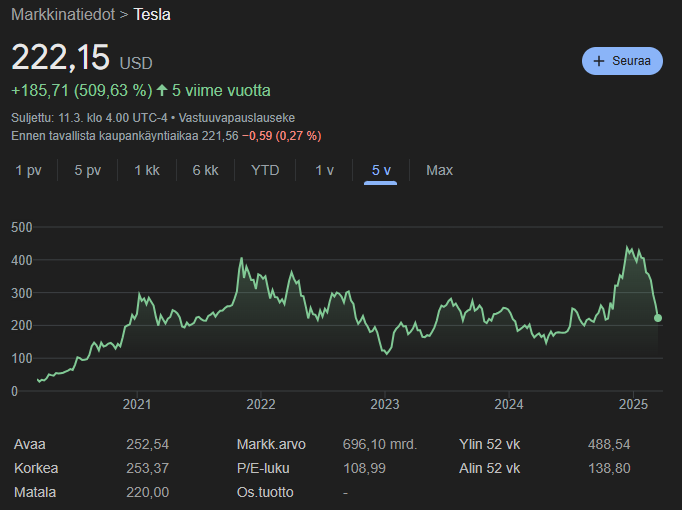Image resolution: width=682 pixels, height=510 pixels.
Task: Click the red −0,59 (0,27 %) change
Action: (x=281, y=136)
